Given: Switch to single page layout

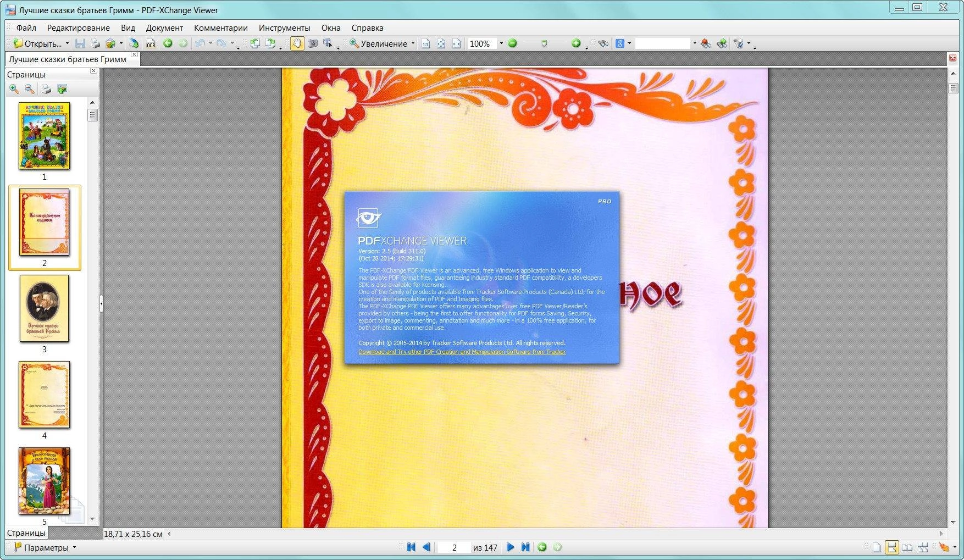Looking at the screenshot, I should click(877, 547).
